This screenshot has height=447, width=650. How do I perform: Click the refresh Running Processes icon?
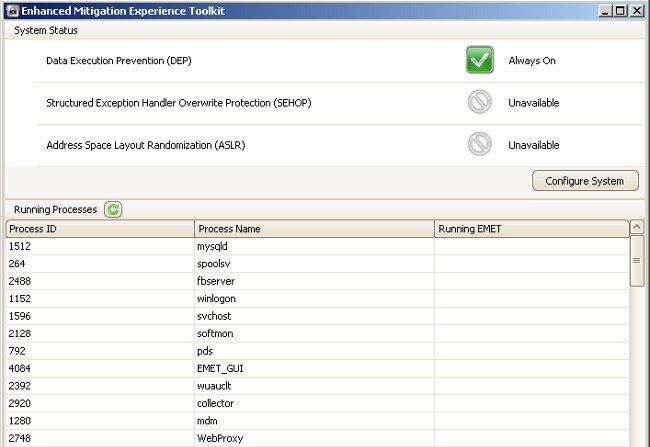113,209
